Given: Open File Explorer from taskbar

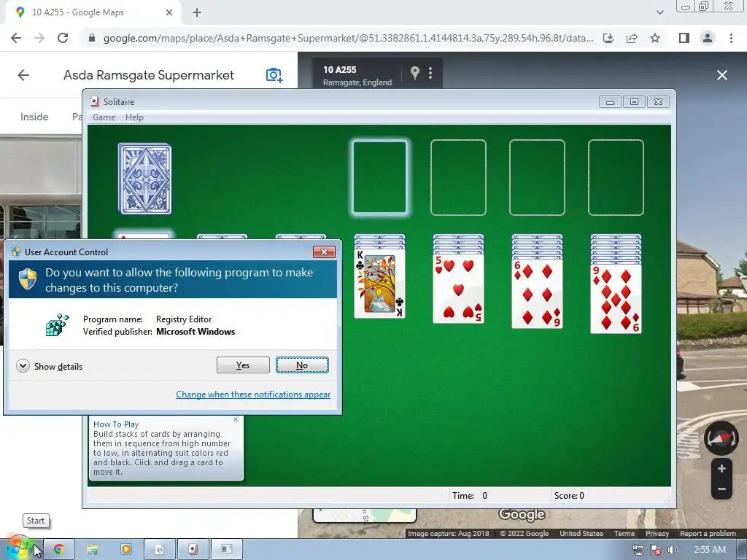Looking at the screenshot, I should point(93,550).
